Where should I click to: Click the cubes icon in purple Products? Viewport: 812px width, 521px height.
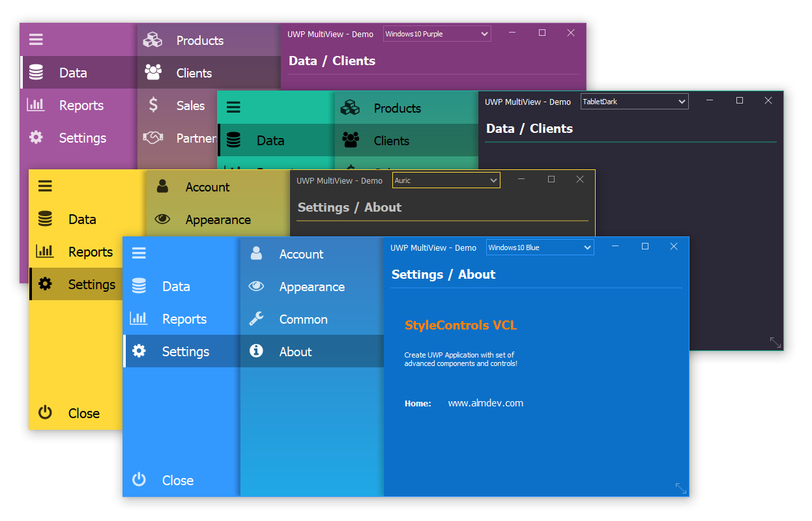click(152, 40)
